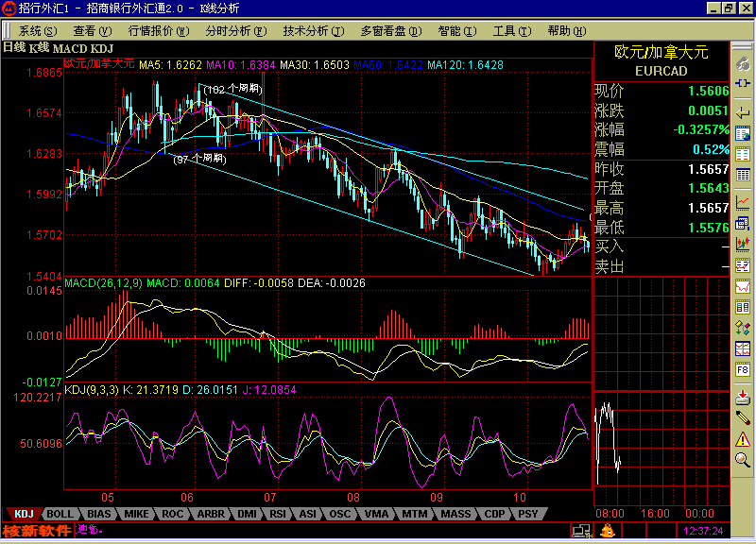Screen dimensions: 756x544
Task: Click the colored quote list icon
Action: (x=743, y=154)
